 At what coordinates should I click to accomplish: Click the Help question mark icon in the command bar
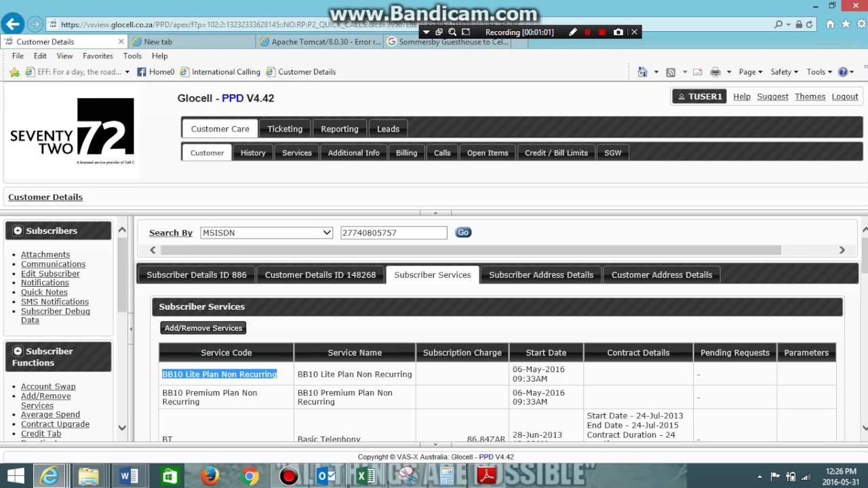click(843, 72)
